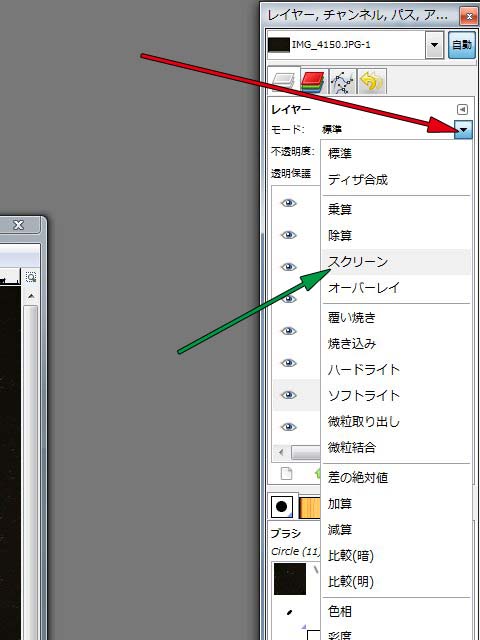Viewport: 480px width, 640px height.
Task: Select the small slanted black brush thumbnail
Action: point(290,612)
